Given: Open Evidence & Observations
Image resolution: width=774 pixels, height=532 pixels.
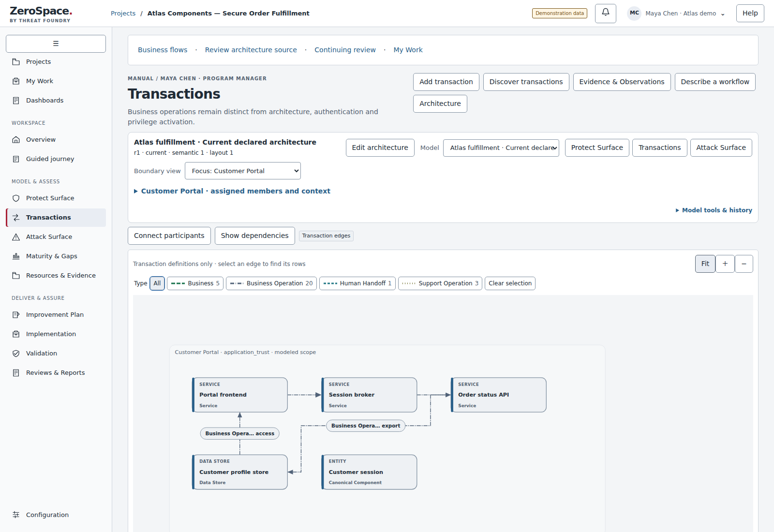Looking at the screenshot, I should 622,82.
